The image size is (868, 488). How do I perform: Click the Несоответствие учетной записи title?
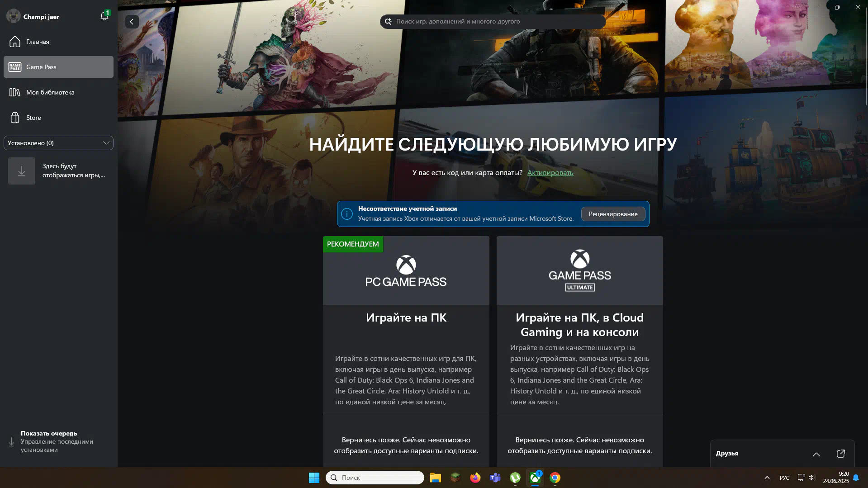407,208
